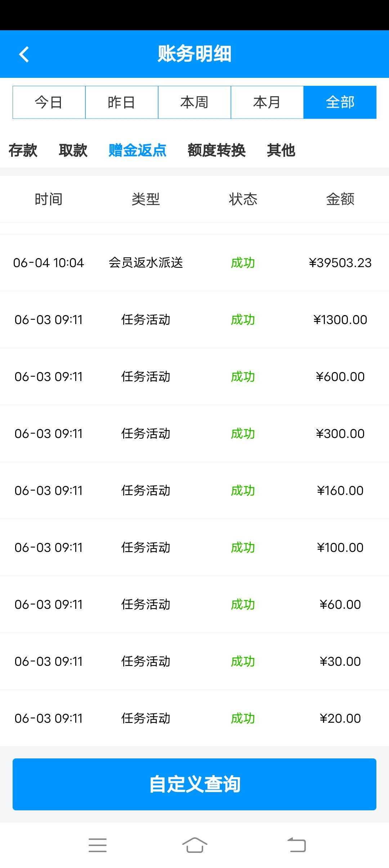This screenshot has height=868, width=389.
Task: Open the 存款 category tab
Action: 23,150
